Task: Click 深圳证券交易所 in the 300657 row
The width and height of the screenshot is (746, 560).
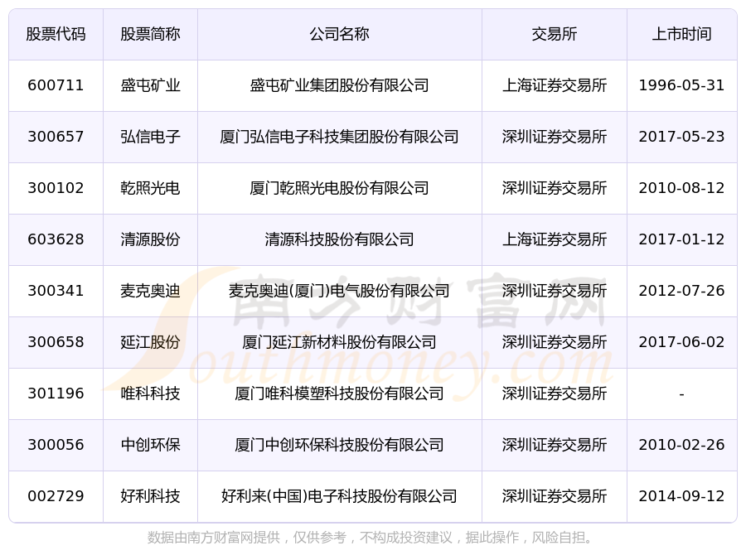Action: click(555, 137)
